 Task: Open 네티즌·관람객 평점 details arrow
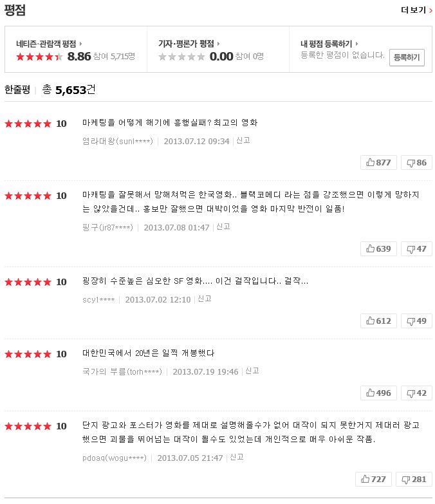80,44
